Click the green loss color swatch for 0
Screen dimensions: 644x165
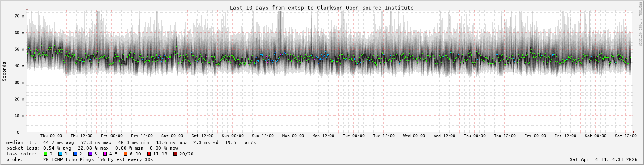[45, 154]
